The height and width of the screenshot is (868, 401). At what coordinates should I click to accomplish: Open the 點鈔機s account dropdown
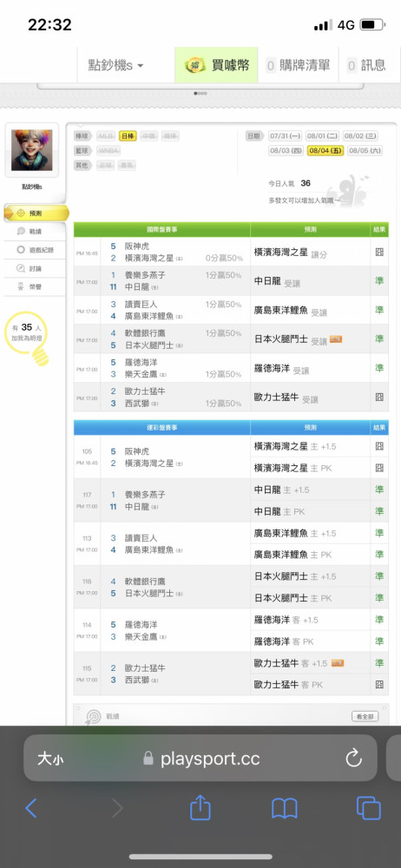pyautogui.click(x=115, y=65)
